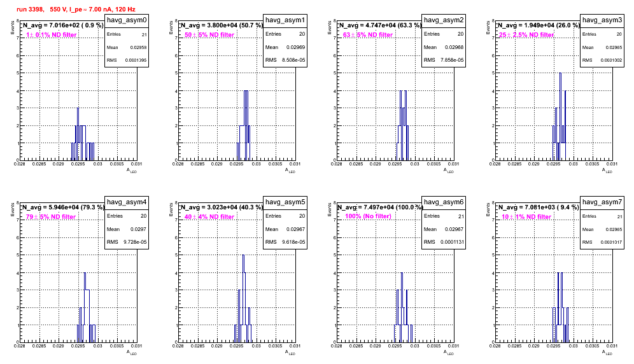
Task: Click the N_avg = 7.081e+03 label
Action: point(538,207)
